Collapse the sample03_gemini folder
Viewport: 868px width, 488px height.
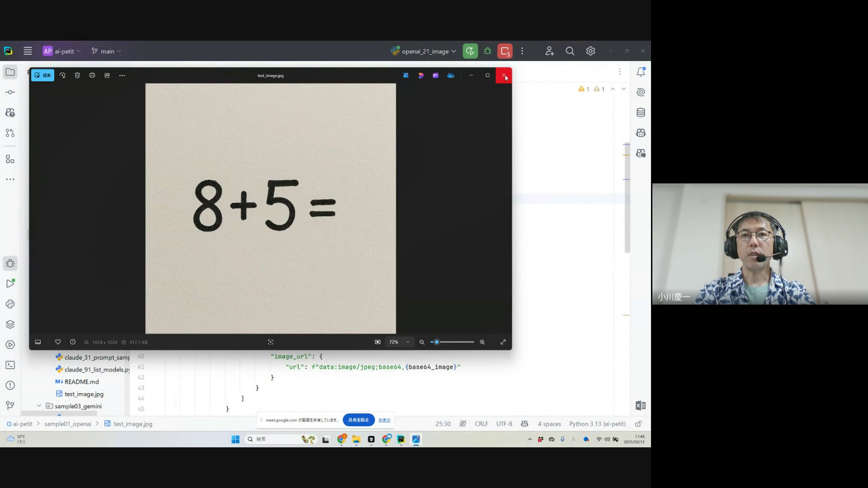[39, 406]
